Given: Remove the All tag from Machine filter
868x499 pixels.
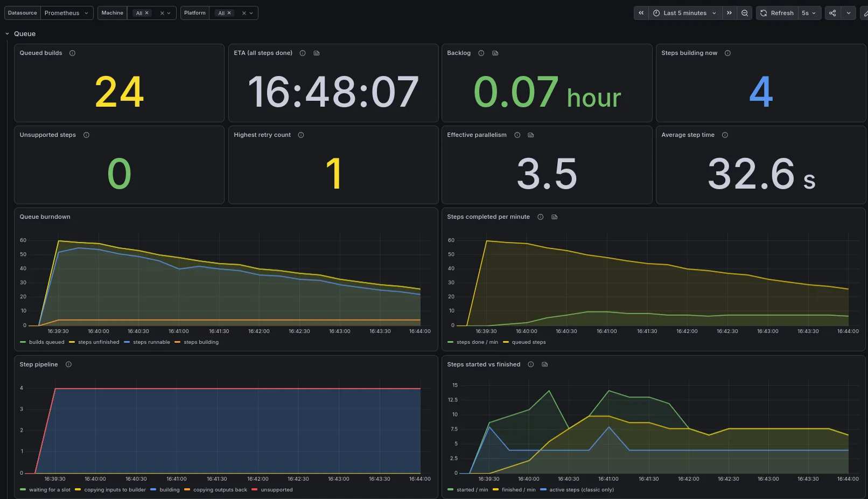Looking at the screenshot, I should pos(146,13).
